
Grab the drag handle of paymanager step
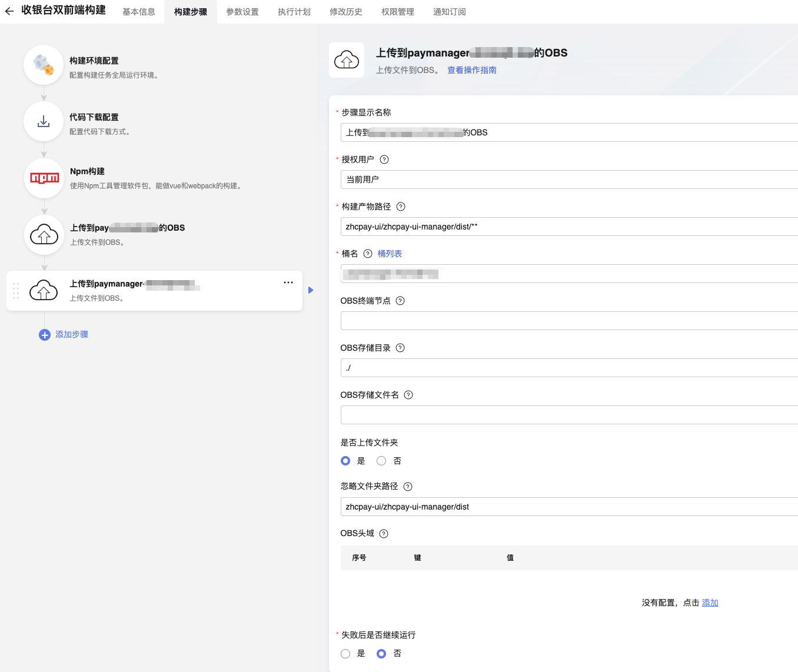pos(16,291)
